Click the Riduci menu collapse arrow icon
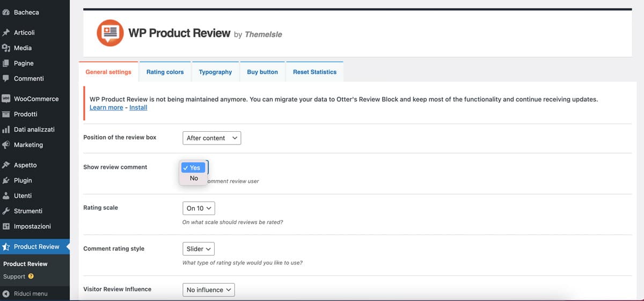This screenshot has height=301, width=644. pos(6,293)
